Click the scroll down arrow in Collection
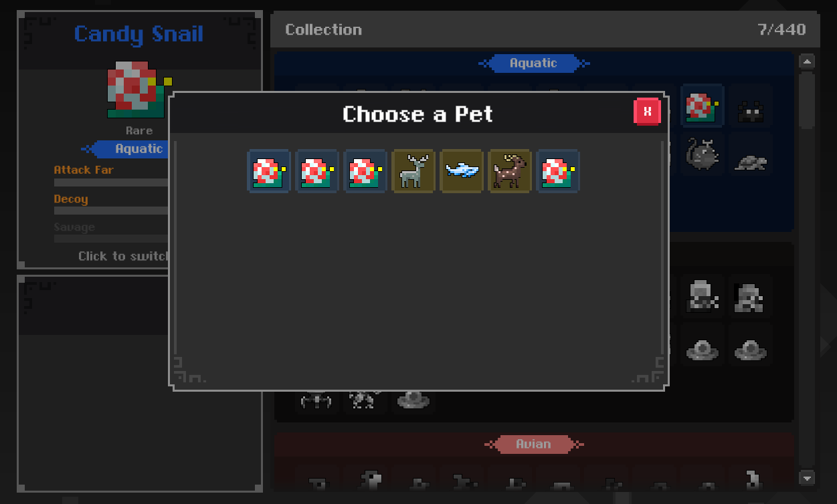This screenshot has height=504, width=837. click(x=807, y=477)
